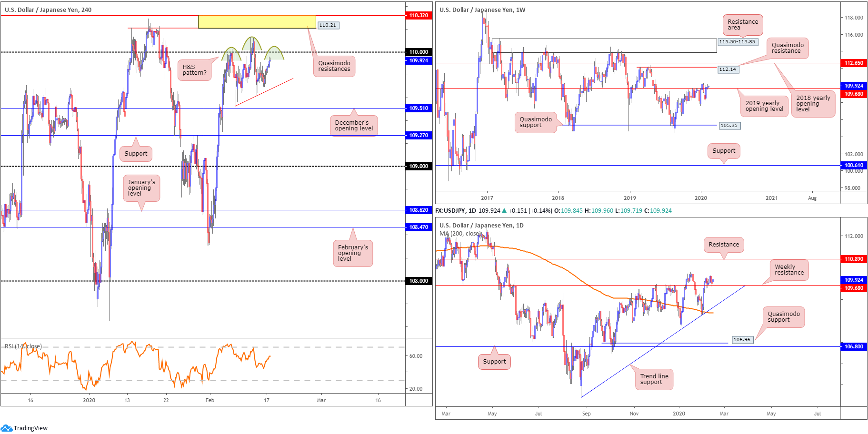Click the January's opening level callout
This screenshot has height=434, width=868.
click(x=141, y=188)
